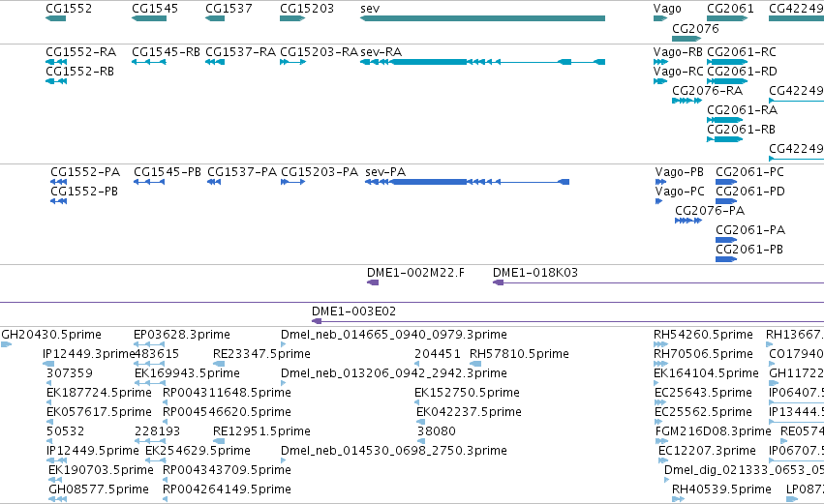824x504 pixels.
Task: Select the CG15203-PA protein label
Action: tap(320, 172)
